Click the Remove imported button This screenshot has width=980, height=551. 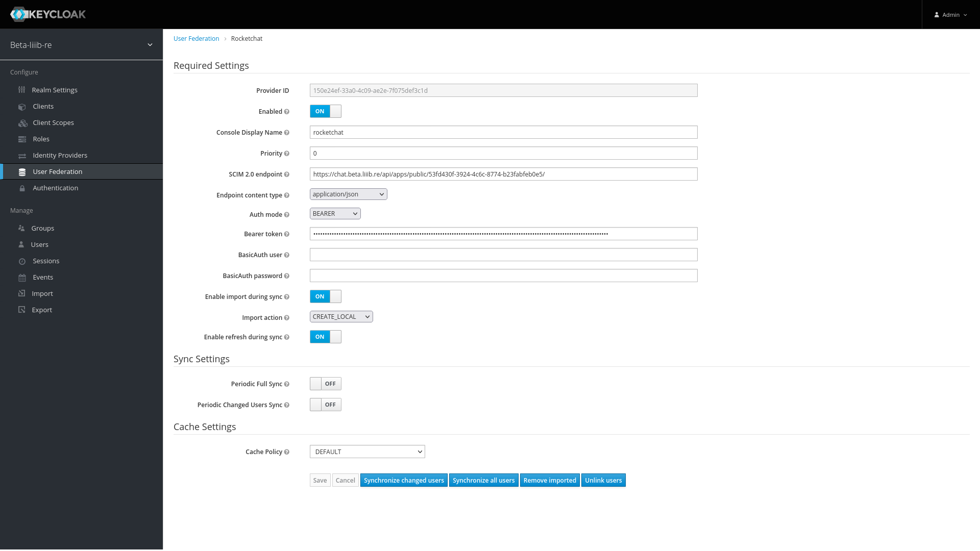click(549, 481)
